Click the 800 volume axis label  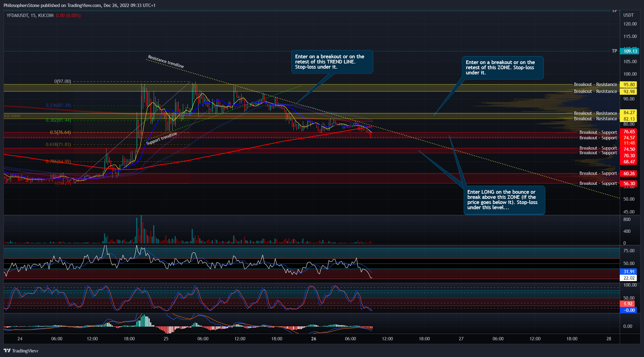click(x=627, y=219)
